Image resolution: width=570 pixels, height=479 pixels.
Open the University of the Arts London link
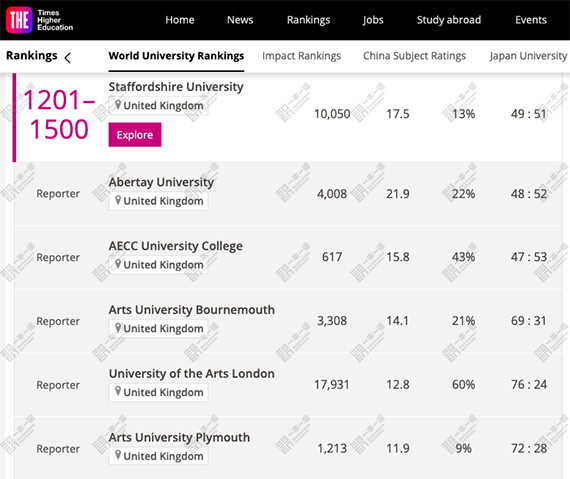pyautogui.click(x=192, y=374)
